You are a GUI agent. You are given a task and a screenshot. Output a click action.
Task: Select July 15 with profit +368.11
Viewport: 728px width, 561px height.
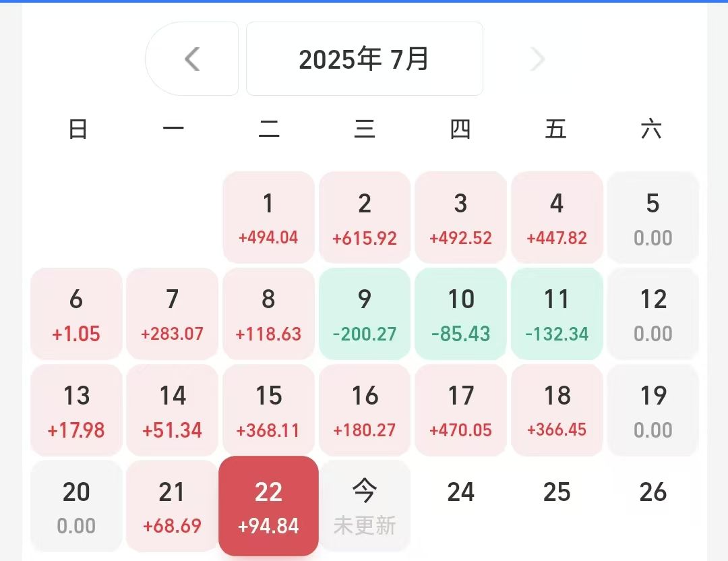pyautogui.click(x=268, y=409)
